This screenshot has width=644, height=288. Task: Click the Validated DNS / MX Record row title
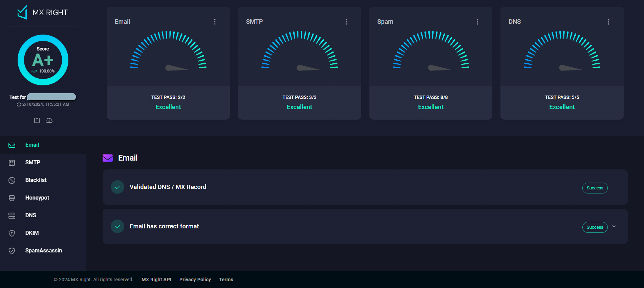click(168, 187)
